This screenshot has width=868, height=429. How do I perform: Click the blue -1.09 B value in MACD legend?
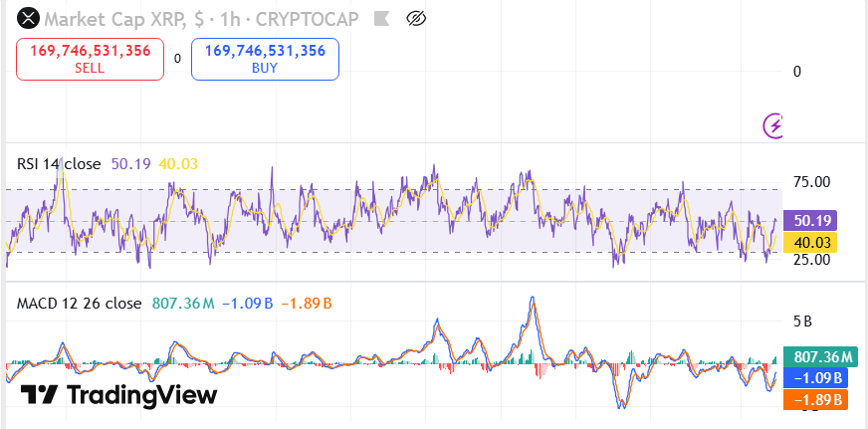(248, 304)
